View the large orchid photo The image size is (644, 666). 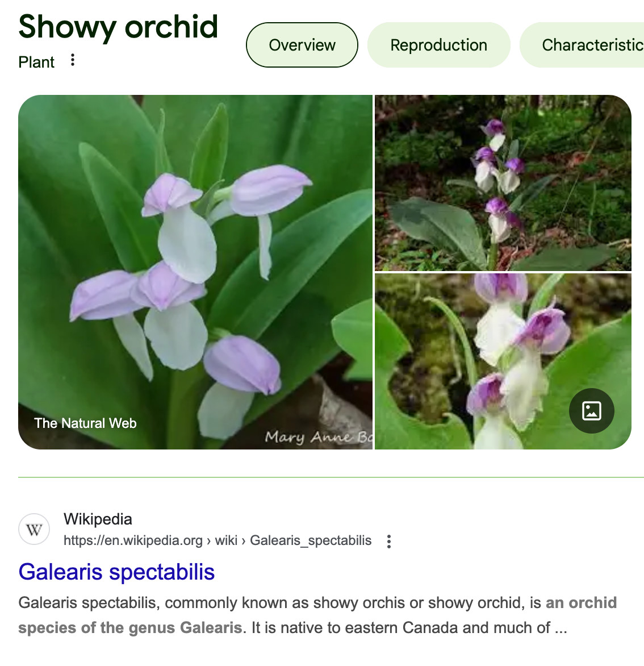pyautogui.click(x=195, y=272)
